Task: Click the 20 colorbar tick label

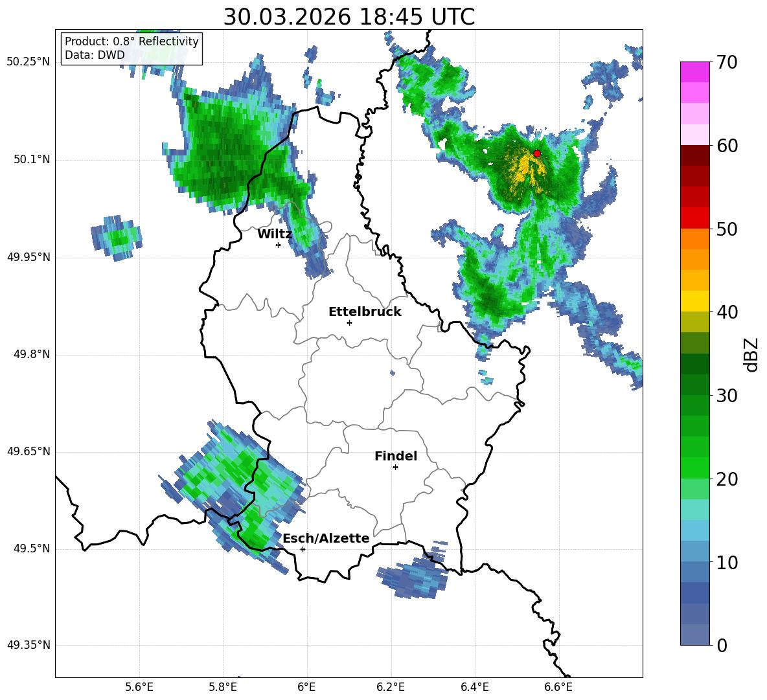Action: tap(727, 479)
